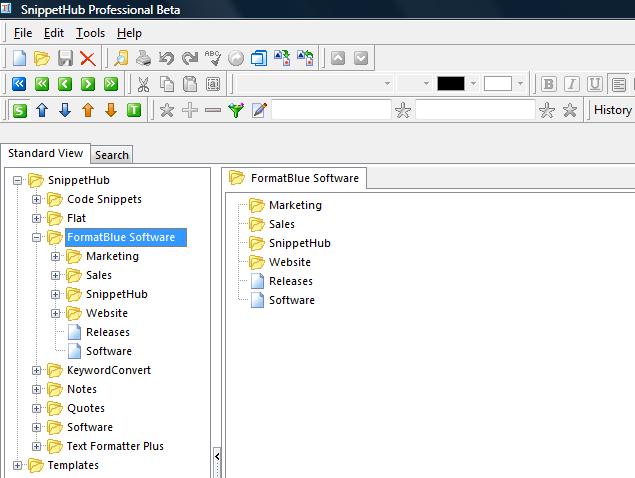Open the Edit menu

pyautogui.click(x=54, y=33)
